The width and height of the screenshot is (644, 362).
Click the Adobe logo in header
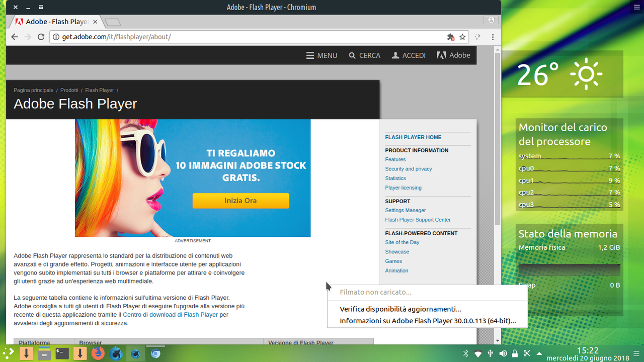453,55
